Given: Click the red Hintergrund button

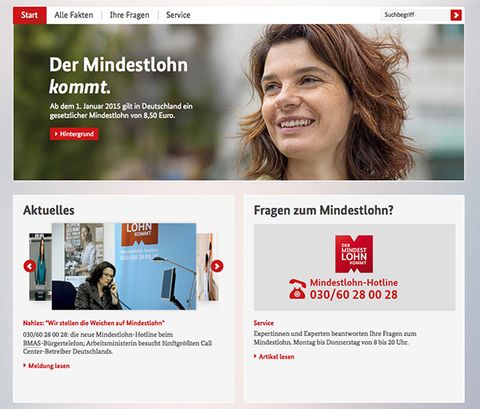Looking at the screenshot, I should click(x=74, y=134).
